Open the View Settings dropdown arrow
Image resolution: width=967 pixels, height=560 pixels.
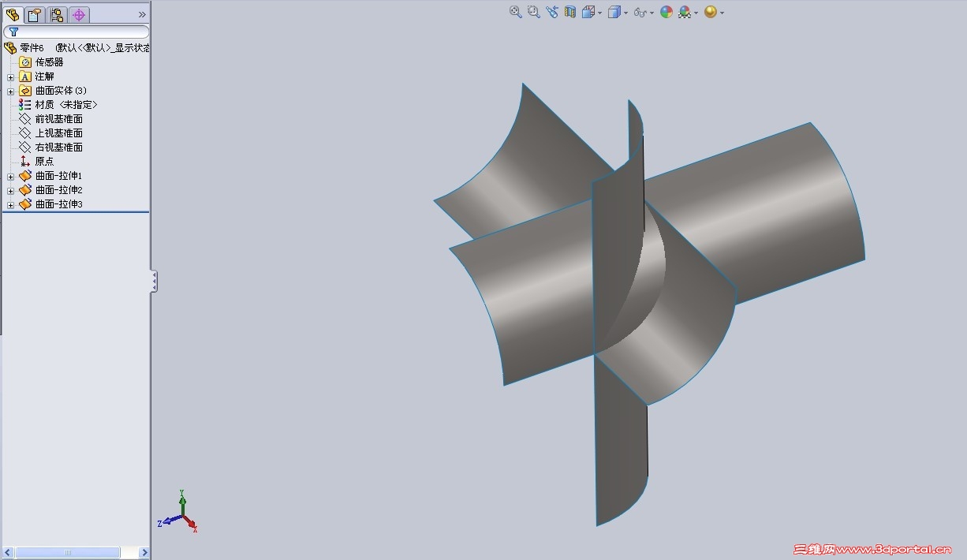tap(722, 13)
